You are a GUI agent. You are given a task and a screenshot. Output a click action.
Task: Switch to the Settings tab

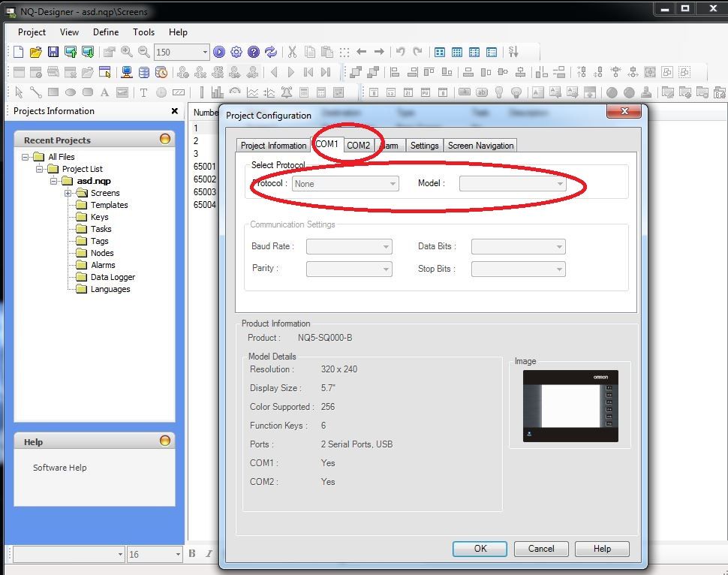[424, 146]
